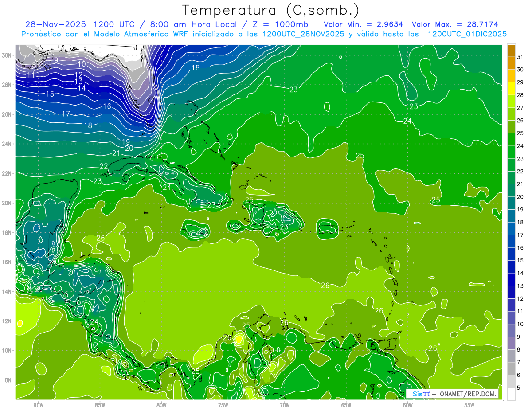Click the '28N' latitude axis label
This screenshot has height=411, width=532.
coord(8,85)
